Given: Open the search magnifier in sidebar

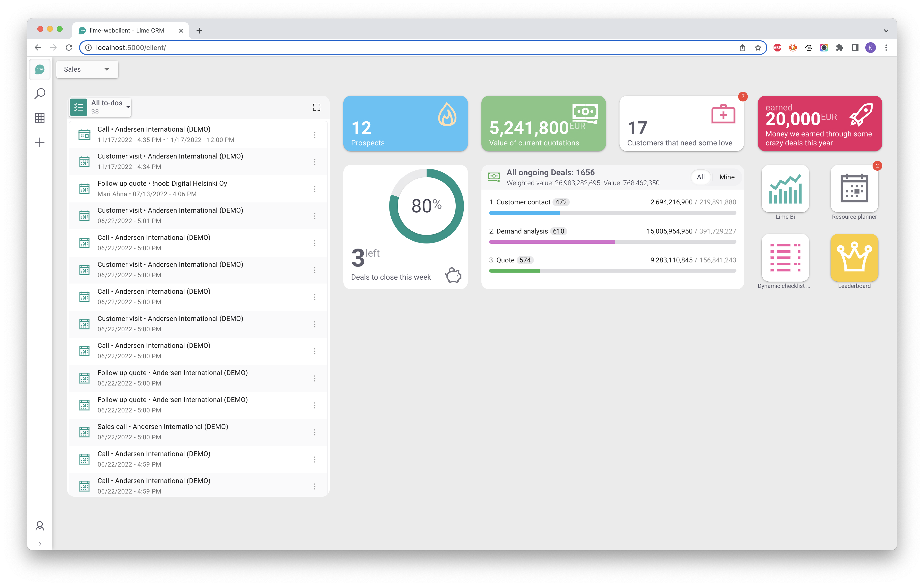Looking at the screenshot, I should pyautogui.click(x=40, y=93).
